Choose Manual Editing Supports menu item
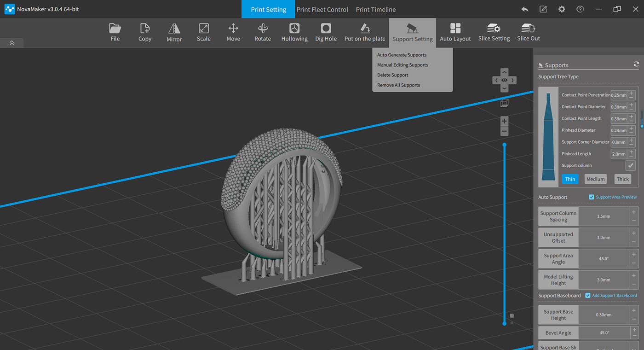Screen dimensions: 644x350 tap(402, 65)
